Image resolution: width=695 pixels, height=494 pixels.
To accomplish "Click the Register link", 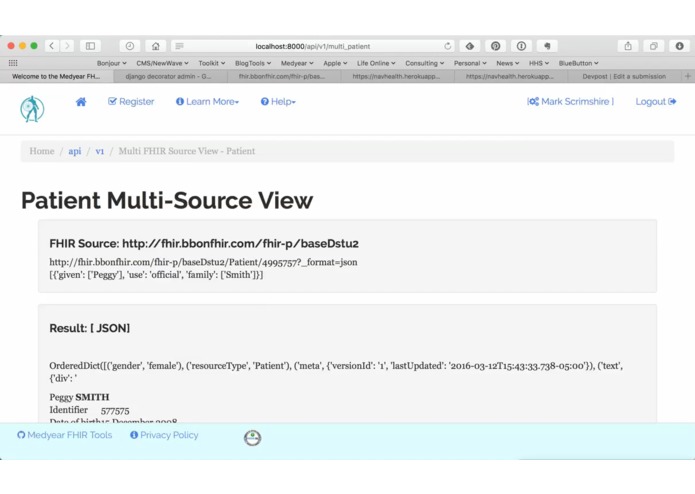I will coord(131,102).
